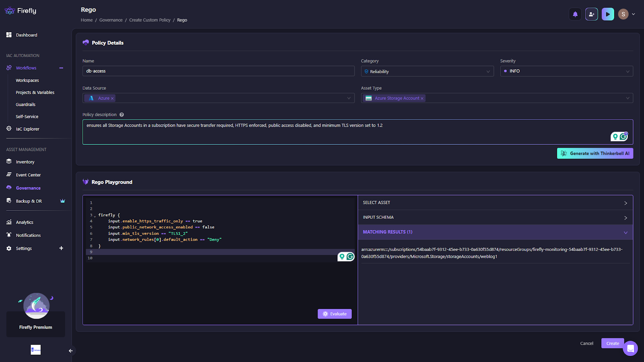Expand the INPUT SCHEMA section
The width and height of the screenshot is (644, 362).
coord(495,218)
